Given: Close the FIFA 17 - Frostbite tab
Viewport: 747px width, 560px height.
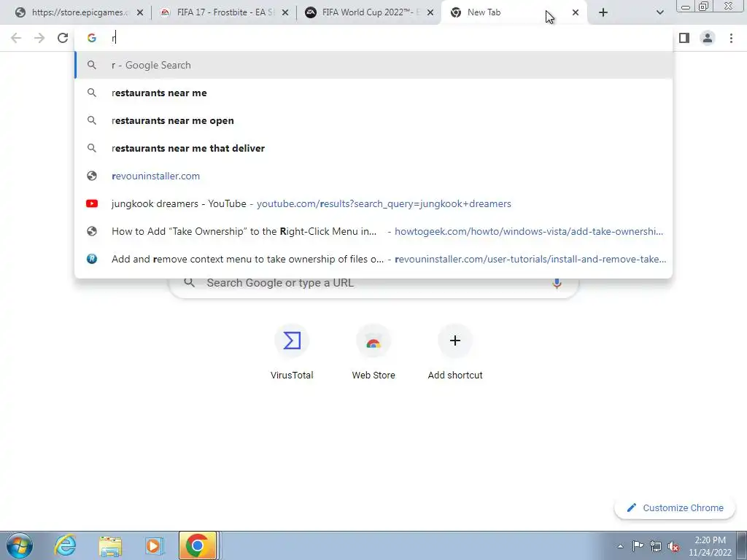Looking at the screenshot, I should 285,13.
